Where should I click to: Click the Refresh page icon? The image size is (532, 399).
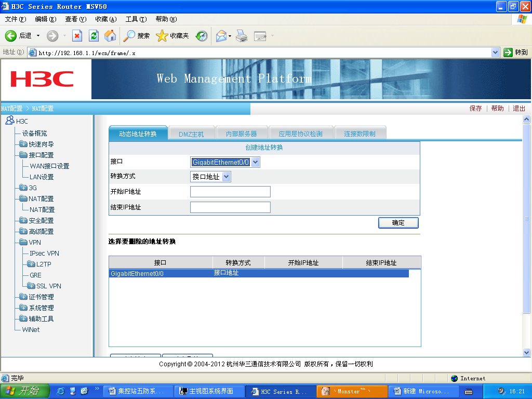94,36
